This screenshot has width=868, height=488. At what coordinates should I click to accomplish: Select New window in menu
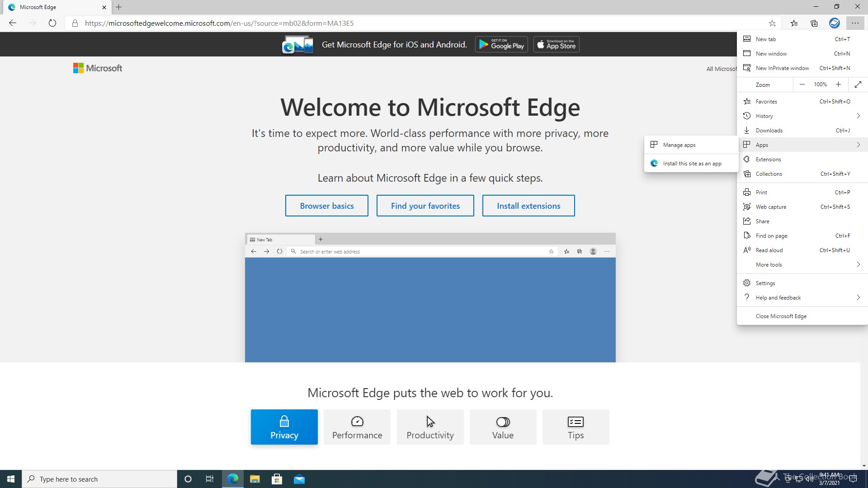(802, 54)
